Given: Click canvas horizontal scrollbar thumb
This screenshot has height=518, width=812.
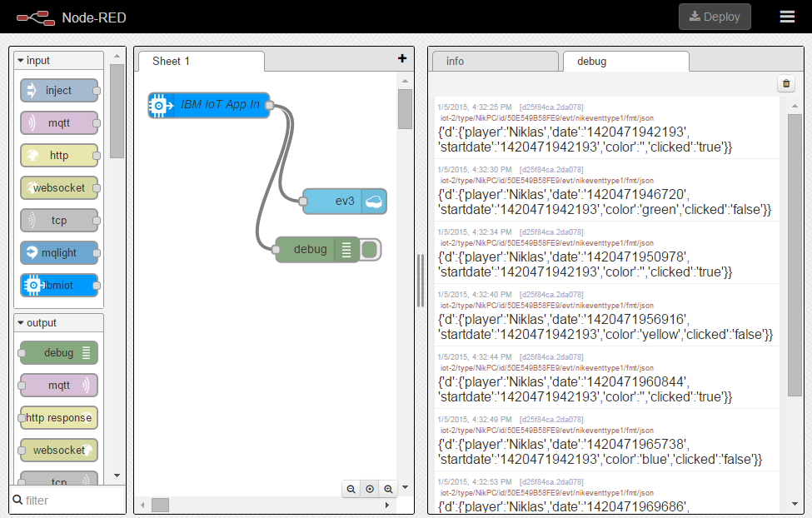Looking at the screenshot, I should 160,505.
